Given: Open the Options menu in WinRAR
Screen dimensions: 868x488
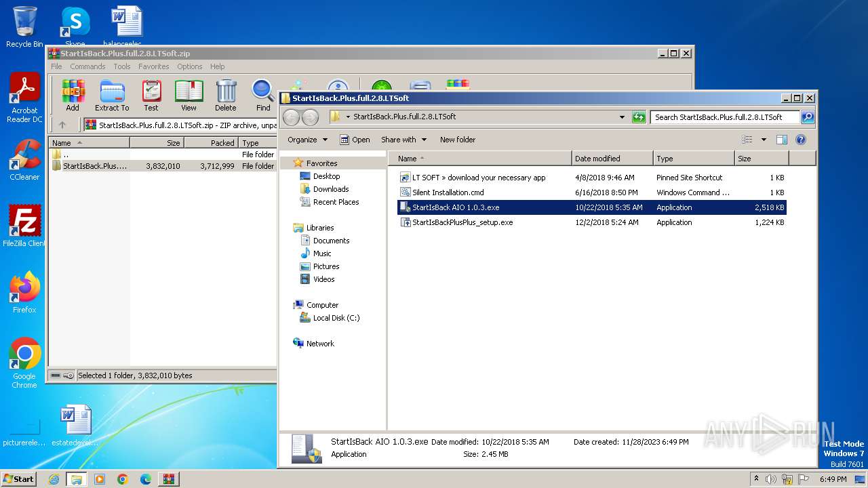Looking at the screenshot, I should click(x=190, y=66).
